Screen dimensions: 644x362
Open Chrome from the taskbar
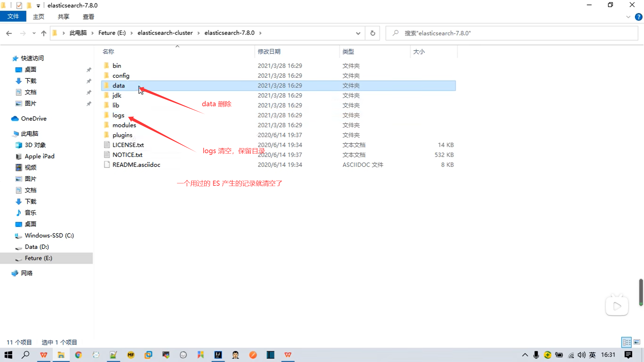pyautogui.click(x=78, y=355)
